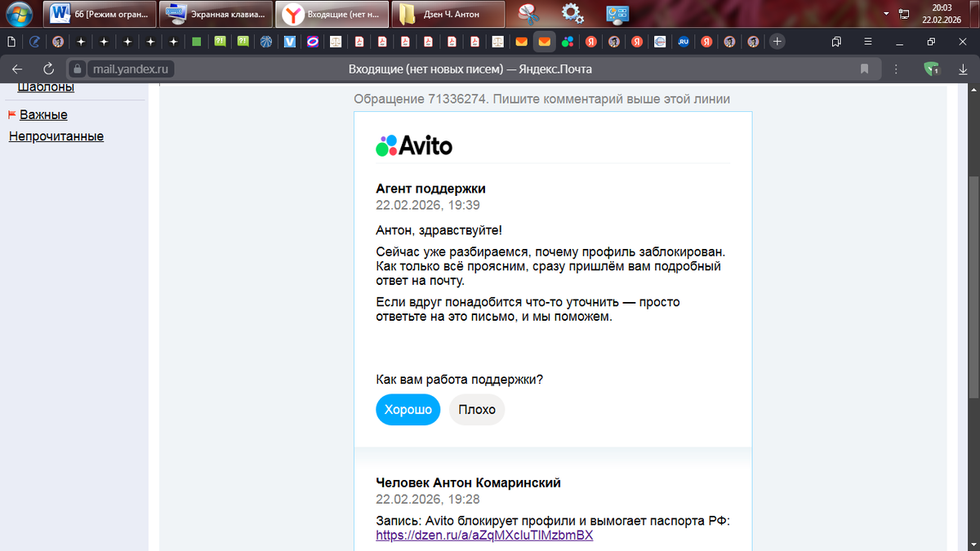
Task: Click the red flag icon next to Важные
Action: [x=12, y=115]
